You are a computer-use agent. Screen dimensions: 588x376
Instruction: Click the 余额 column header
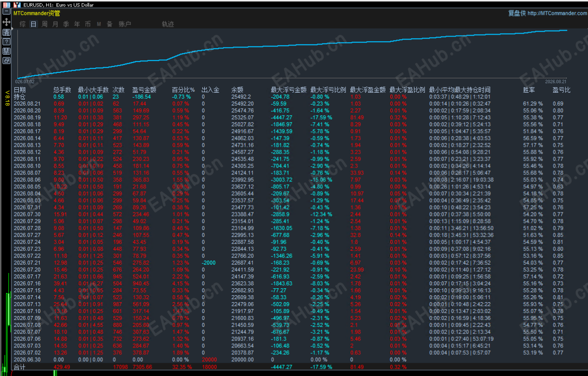click(237, 90)
